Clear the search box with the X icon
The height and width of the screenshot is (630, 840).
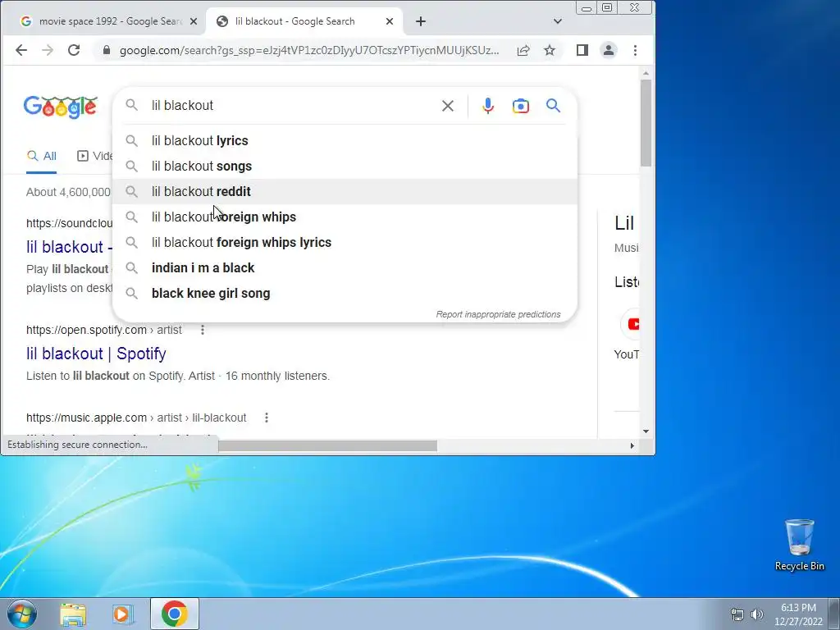(448, 106)
